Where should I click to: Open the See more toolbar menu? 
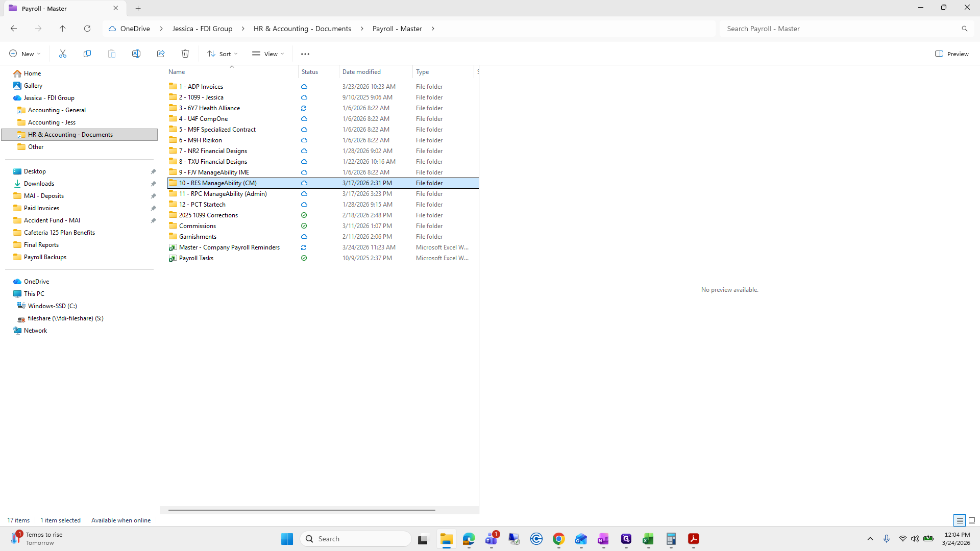[305, 54]
